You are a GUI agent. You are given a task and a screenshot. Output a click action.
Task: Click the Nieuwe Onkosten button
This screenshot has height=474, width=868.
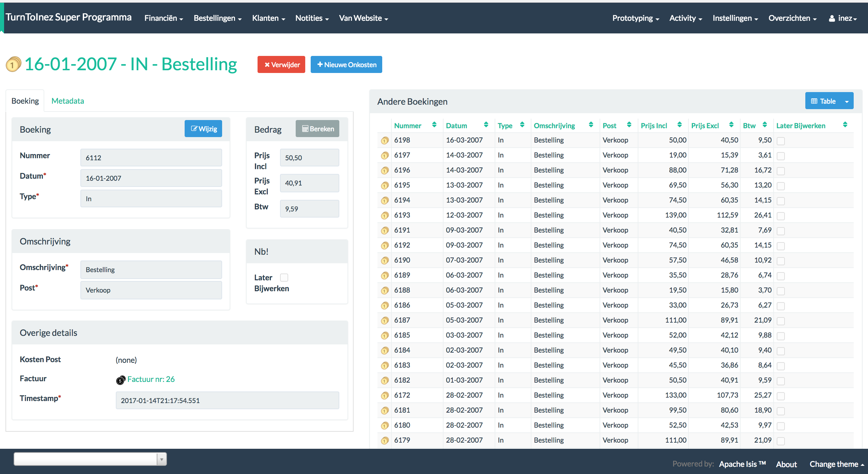[x=346, y=64]
